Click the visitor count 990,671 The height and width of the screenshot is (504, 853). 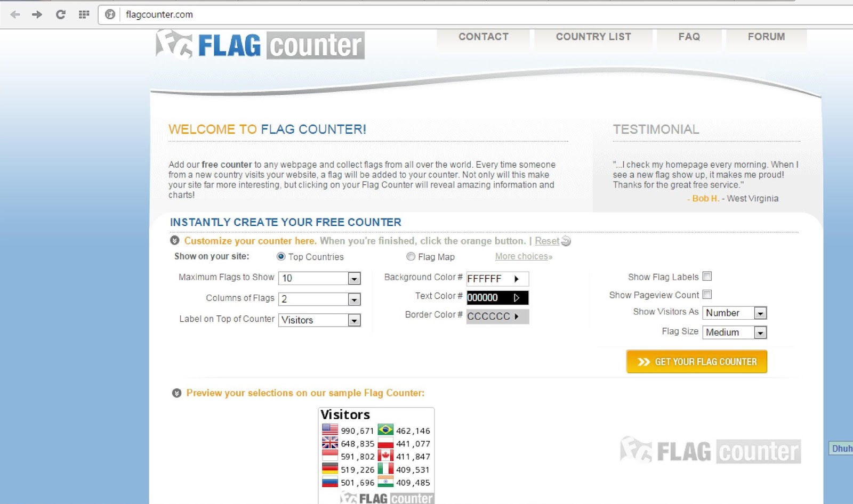(357, 430)
